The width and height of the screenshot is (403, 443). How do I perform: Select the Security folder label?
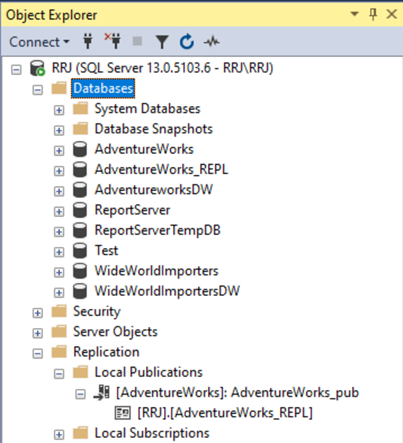click(x=97, y=312)
